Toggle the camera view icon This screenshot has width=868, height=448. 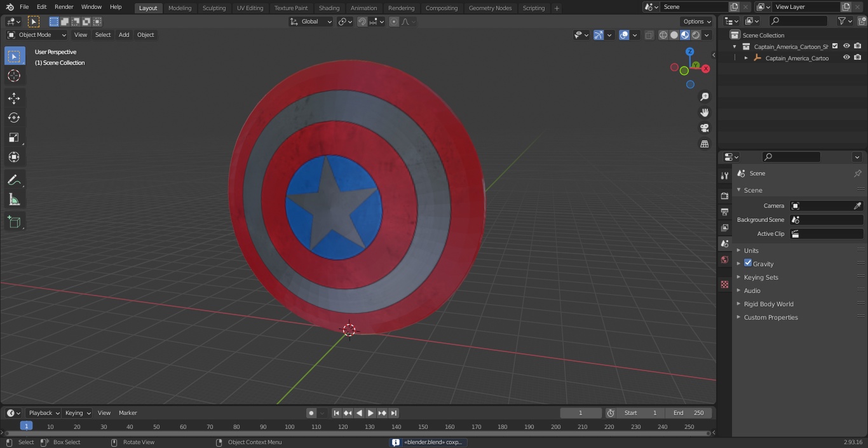(x=704, y=128)
